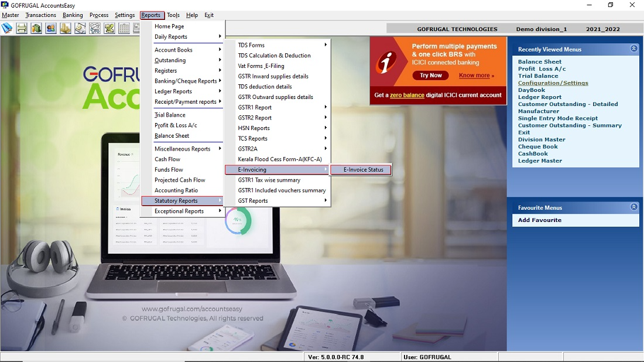The width and height of the screenshot is (644, 362).
Task: Click the Try Now banner button
Action: click(430, 75)
